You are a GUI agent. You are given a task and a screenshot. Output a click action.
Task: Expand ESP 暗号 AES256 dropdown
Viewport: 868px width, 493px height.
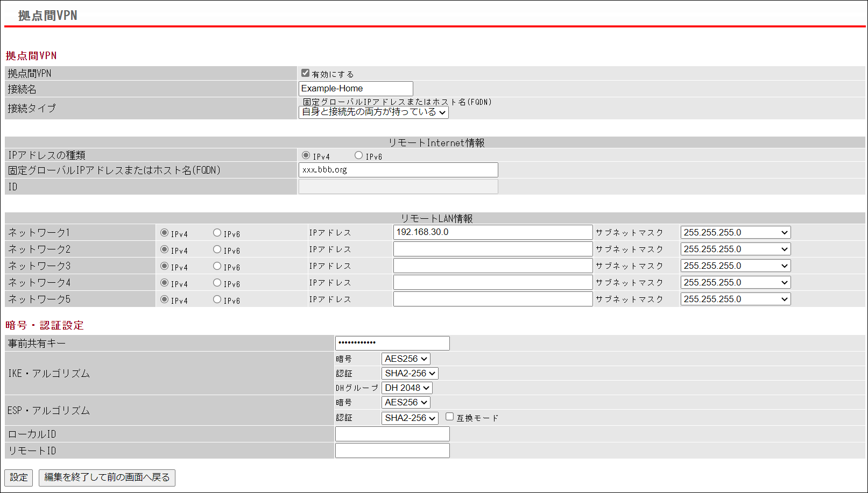pos(406,402)
